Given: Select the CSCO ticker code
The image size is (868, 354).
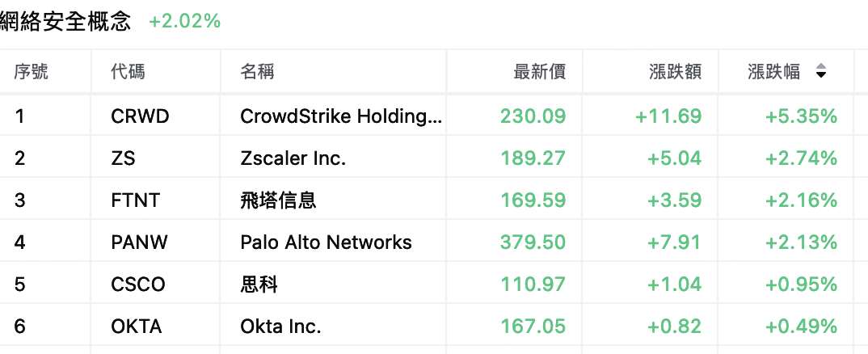Looking at the screenshot, I should (x=138, y=284).
